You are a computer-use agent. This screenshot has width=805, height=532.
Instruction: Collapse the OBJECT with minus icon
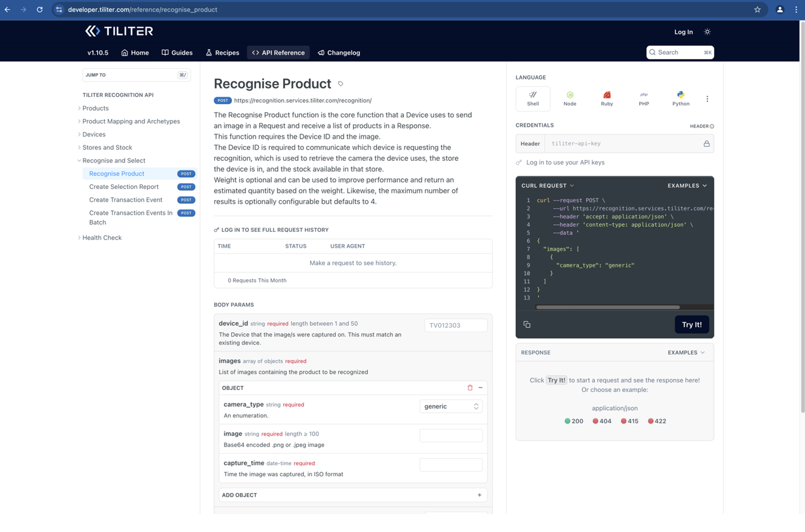pyautogui.click(x=480, y=387)
